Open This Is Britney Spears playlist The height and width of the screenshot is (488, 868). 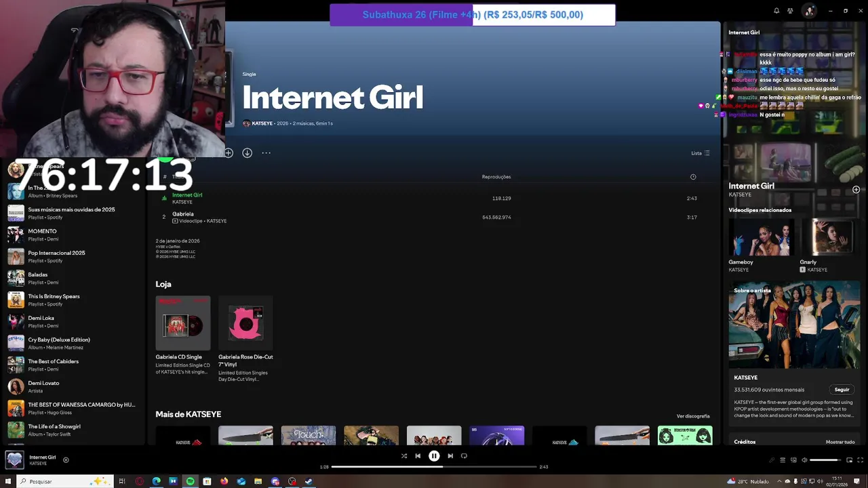71,300
